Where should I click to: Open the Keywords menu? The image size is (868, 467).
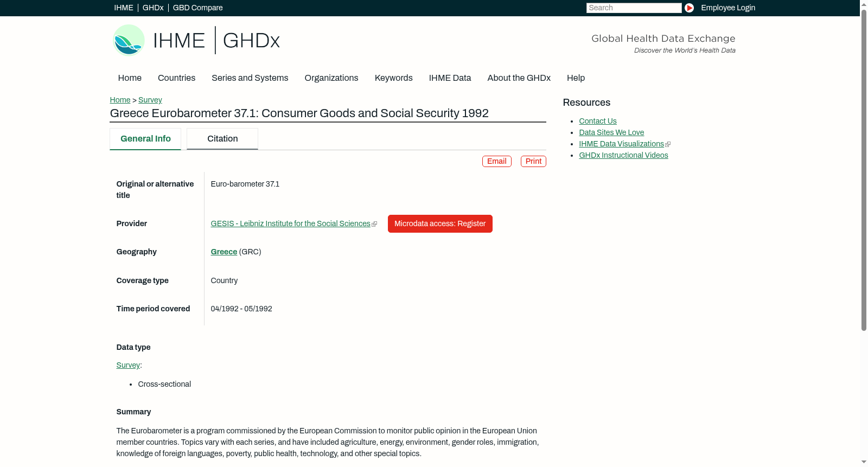pos(393,78)
